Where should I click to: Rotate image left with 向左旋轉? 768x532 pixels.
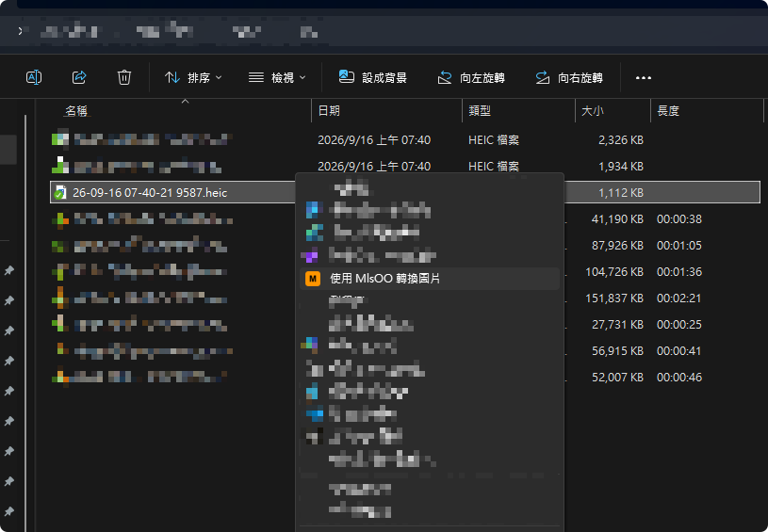pyautogui.click(x=470, y=77)
